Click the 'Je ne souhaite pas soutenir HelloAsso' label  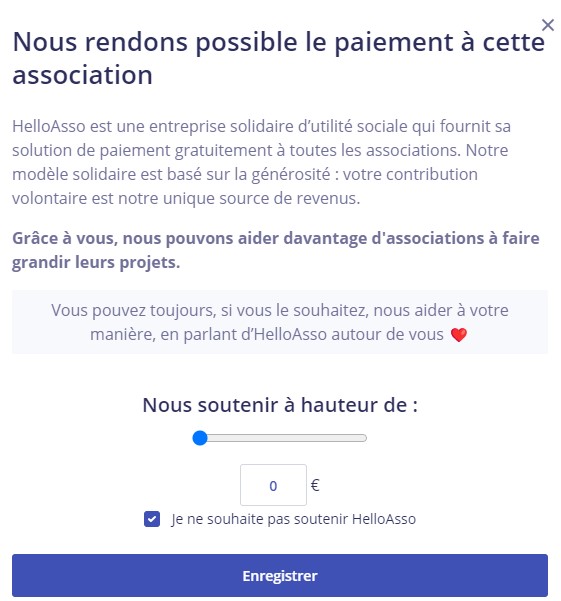294,519
